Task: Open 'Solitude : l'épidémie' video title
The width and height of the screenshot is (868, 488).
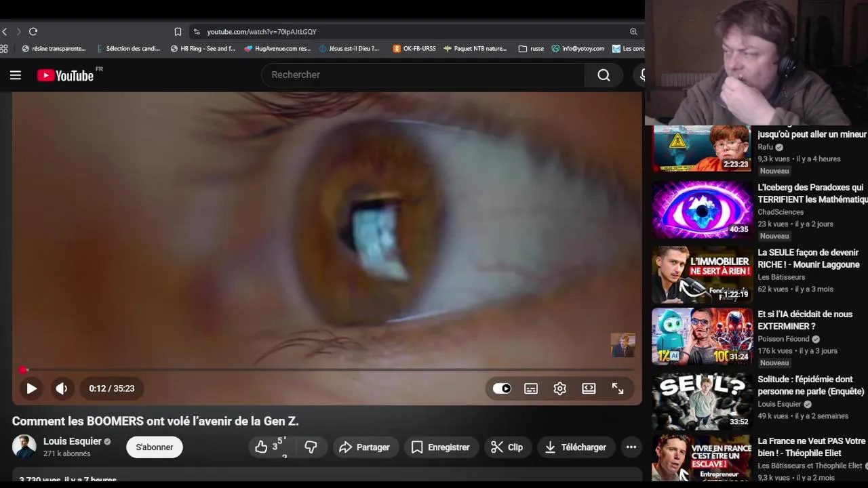Action: point(811,386)
